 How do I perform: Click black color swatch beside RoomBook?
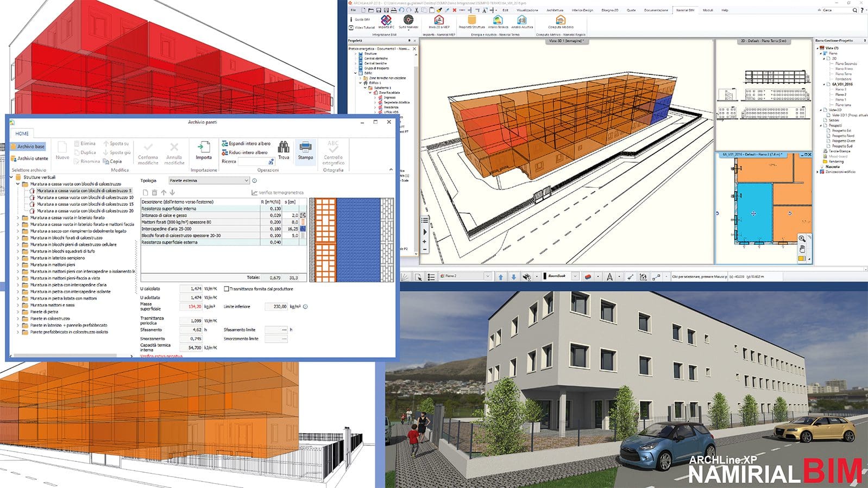(x=545, y=276)
